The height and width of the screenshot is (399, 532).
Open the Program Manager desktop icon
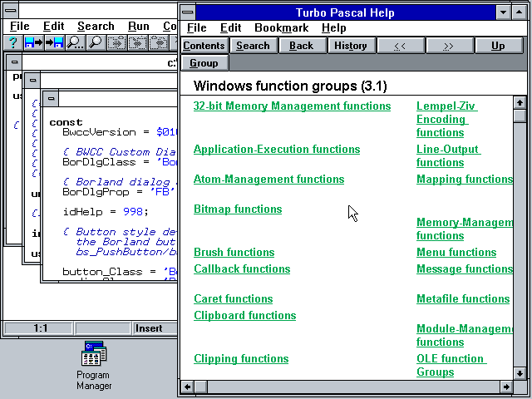tap(94, 365)
